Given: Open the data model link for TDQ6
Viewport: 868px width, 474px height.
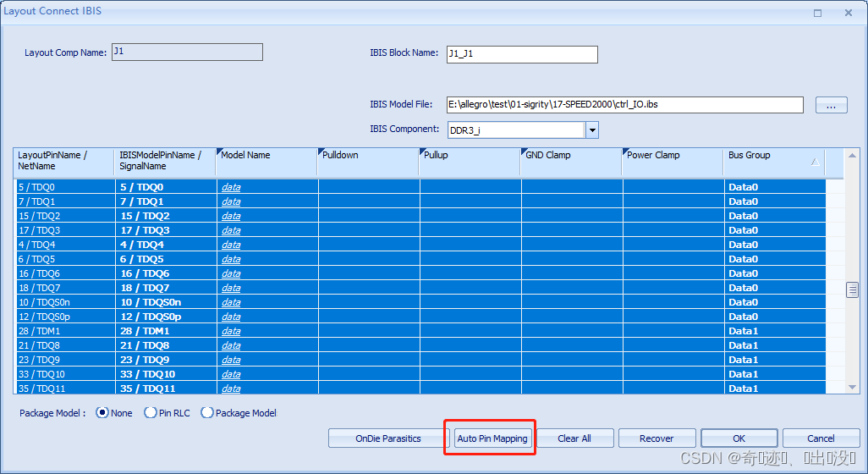Looking at the screenshot, I should coord(231,273).
